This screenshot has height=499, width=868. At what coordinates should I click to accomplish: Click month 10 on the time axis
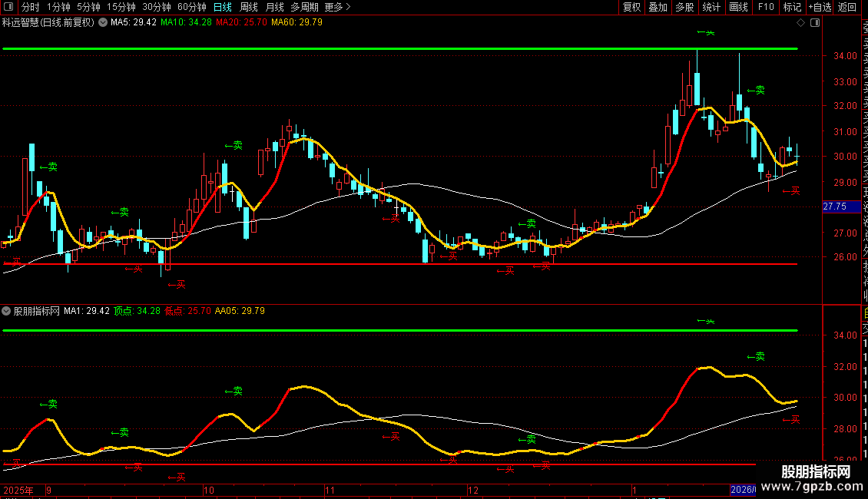[208, 490]
